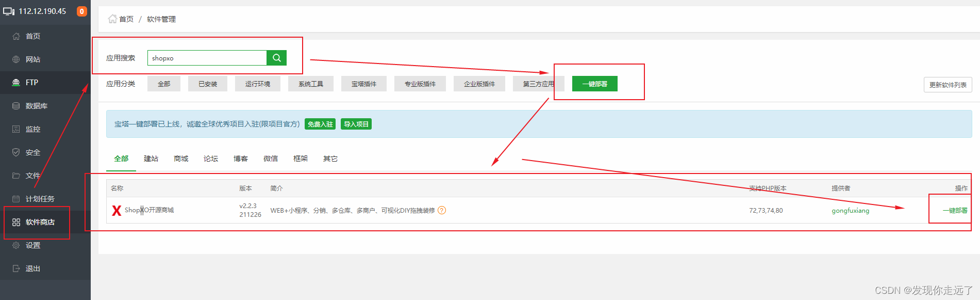Click the server IP 112.12.190.45
980x300 pixels.
click(42, 11)
